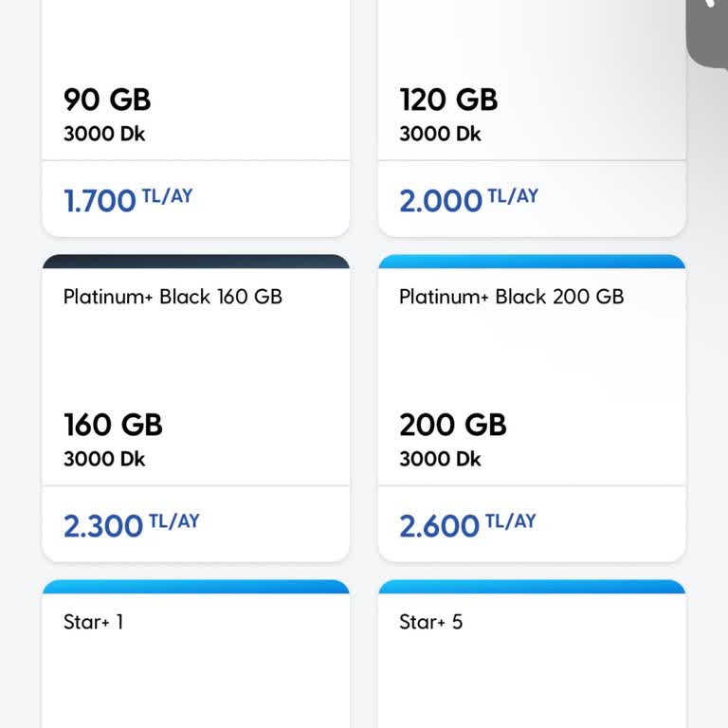Image resolution: width=728 pixels, height=728 pixels.
Task: Tap 3000 Dk minutes under 160 GB
Action: (x=104, y=460)
